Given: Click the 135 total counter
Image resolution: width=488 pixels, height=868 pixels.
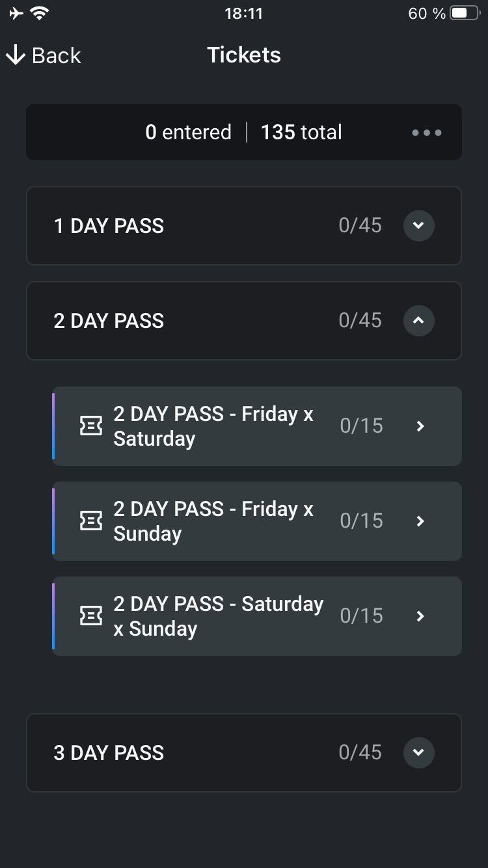Looking at the screenshot, I should (301, 132).
